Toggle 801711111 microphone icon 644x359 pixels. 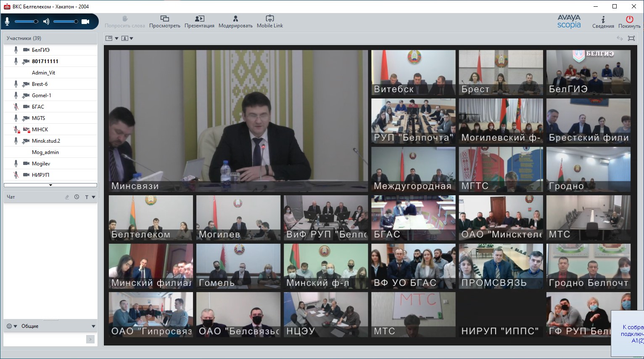click(x=16, y=61)
